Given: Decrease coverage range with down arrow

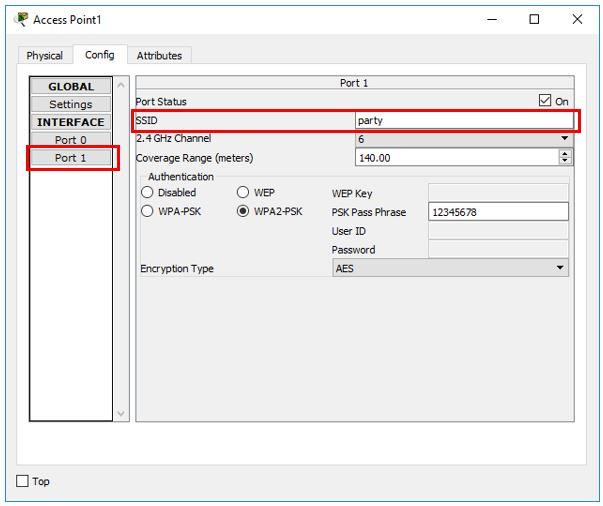Looking at the screenshot, I should coord(565,162).
